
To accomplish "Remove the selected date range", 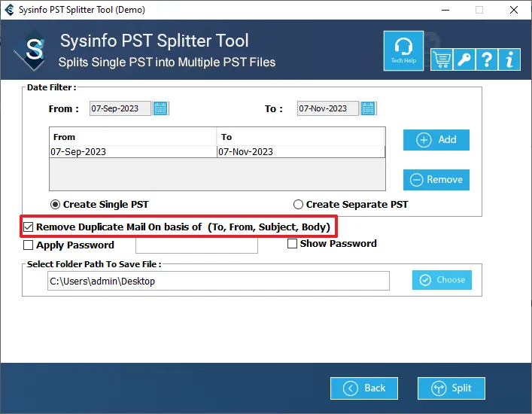I will tap(436, 180).
